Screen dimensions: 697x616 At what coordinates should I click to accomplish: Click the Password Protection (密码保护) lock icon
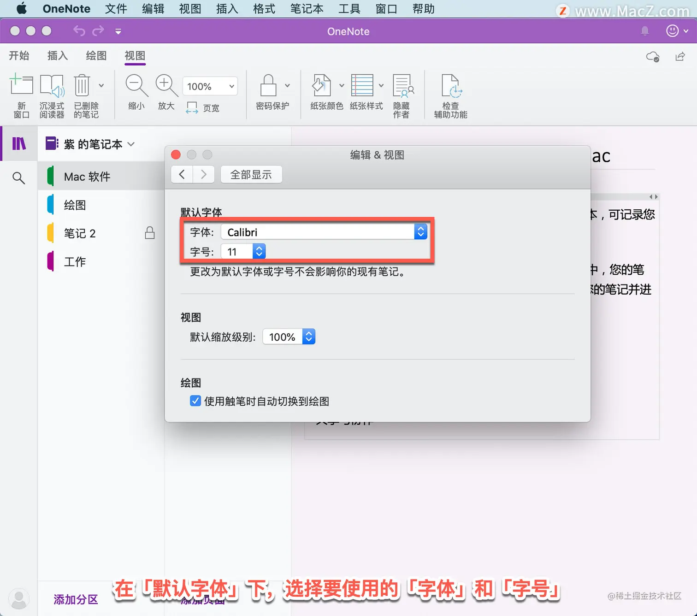(x=268, y=85)
